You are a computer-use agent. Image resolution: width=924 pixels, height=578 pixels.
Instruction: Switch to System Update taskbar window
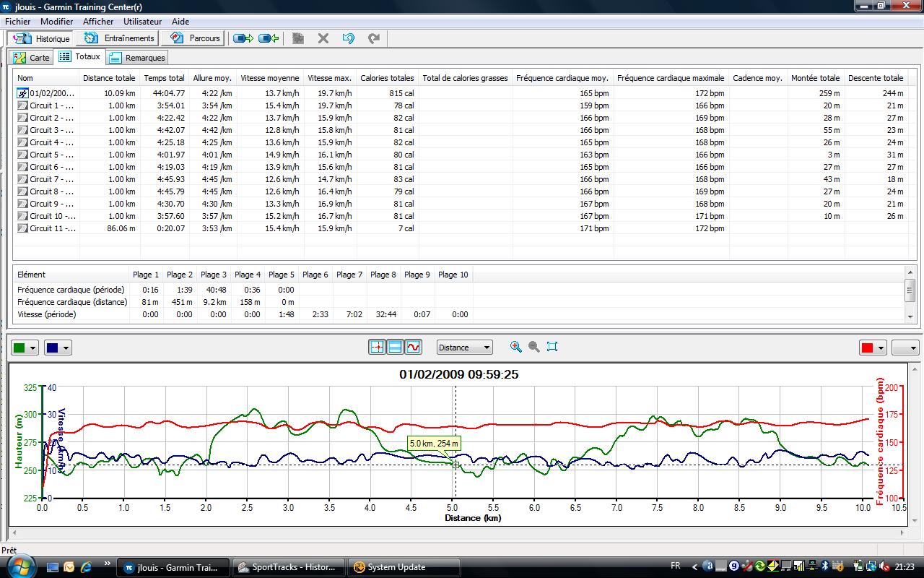click(404, 567)
